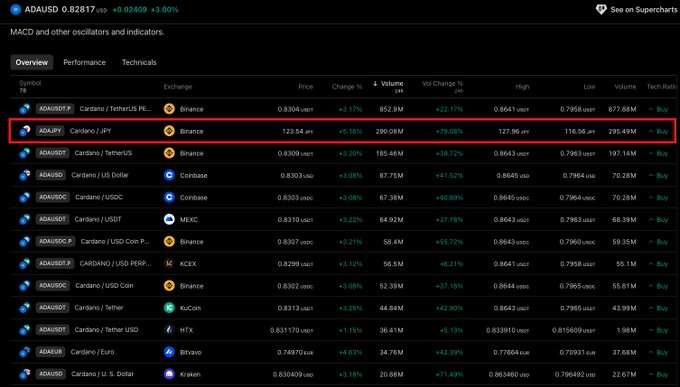Click the 0.833910 high value in the HTX row
This screenshot has height=387, width=680.
tap(508, 330)
